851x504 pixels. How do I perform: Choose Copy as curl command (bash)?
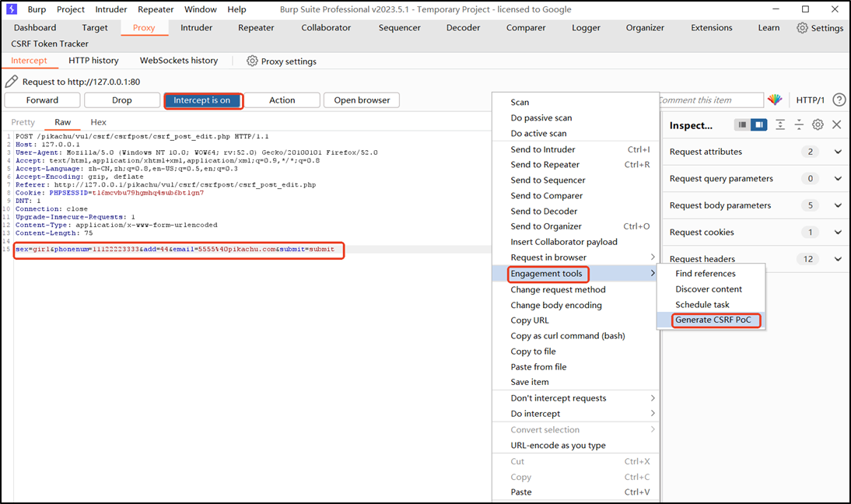tap(576, 336)
